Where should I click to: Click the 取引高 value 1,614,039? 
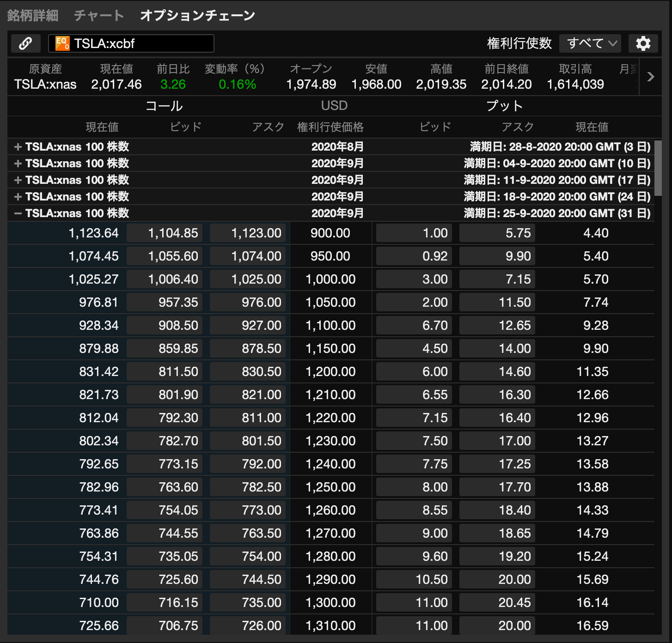(575, 84)
